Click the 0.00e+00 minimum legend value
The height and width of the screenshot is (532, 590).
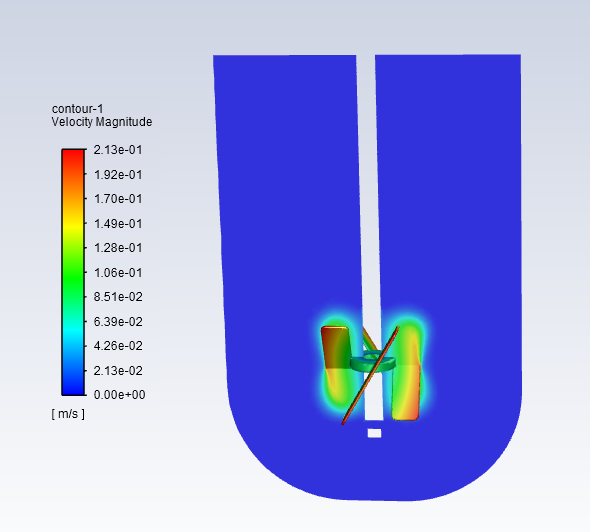tap(119, 395)
